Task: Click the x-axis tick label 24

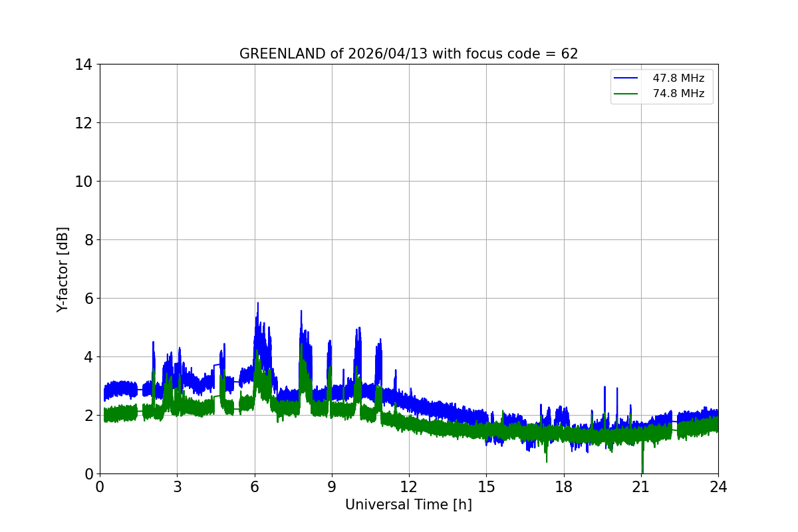Action: (x=718, y=487)
